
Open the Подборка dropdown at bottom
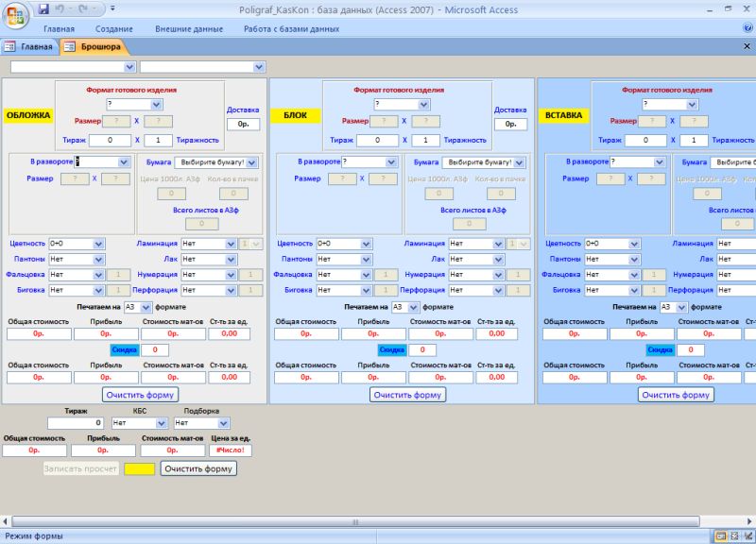(223, 423)
